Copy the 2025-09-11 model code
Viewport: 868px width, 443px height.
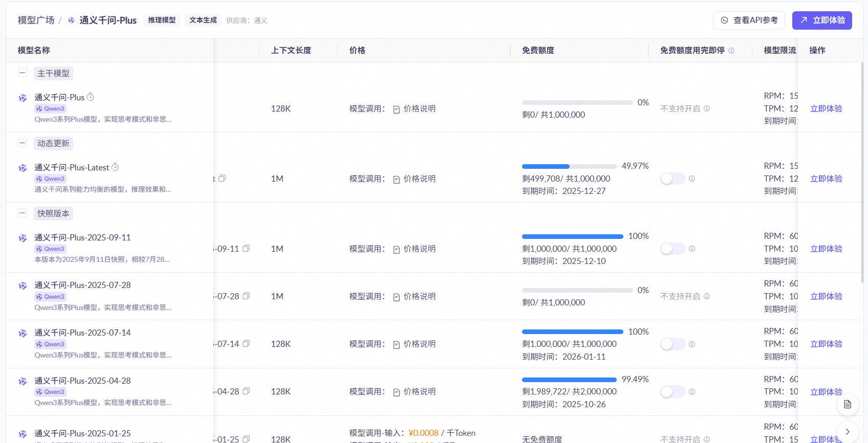click(246, 248)
